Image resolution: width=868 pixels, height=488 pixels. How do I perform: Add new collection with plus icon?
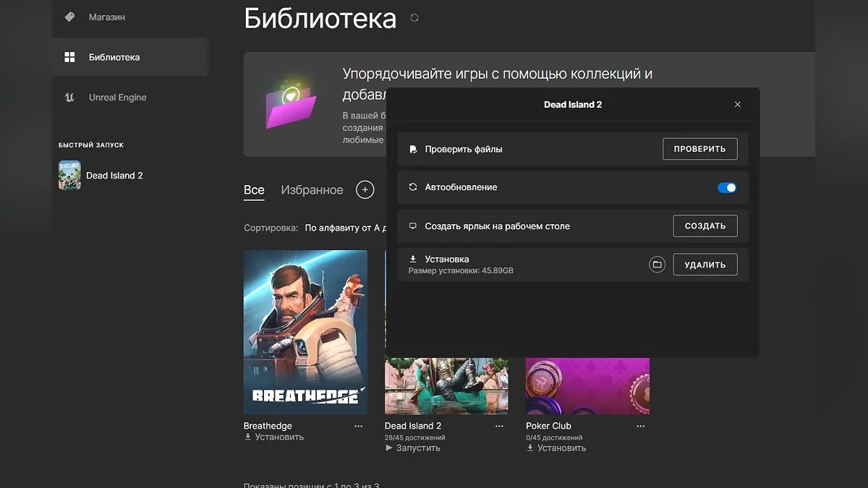click(x=365, y=190)
